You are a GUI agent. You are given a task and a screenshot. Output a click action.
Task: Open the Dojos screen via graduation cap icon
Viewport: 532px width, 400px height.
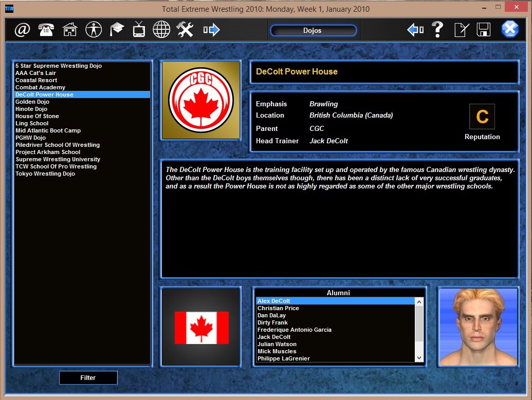click(115, 29)
